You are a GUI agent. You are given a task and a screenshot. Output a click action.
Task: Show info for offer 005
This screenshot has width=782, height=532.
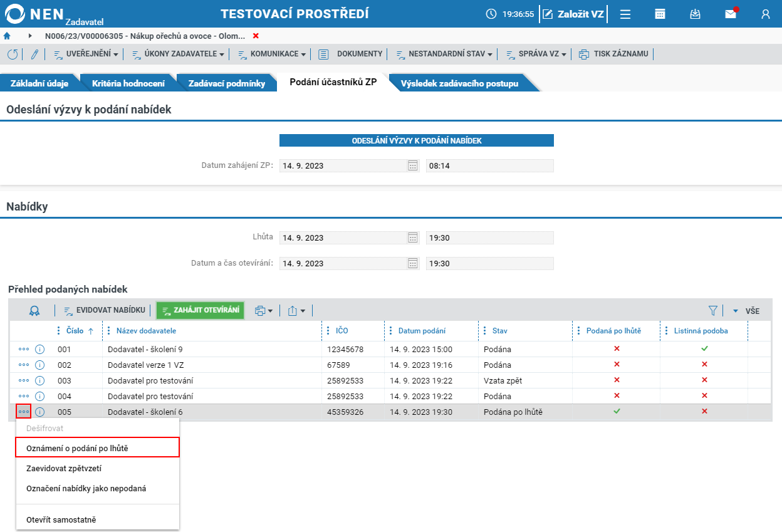[x=39, y=412]
